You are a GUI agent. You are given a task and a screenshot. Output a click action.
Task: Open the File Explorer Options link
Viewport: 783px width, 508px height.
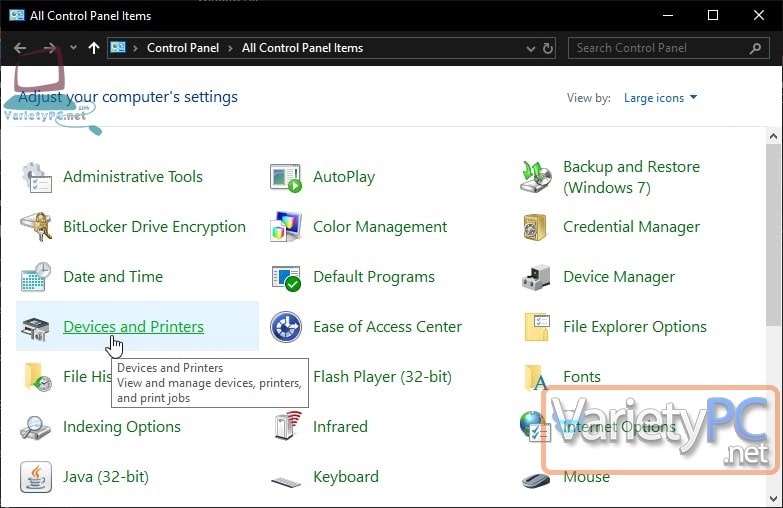click(x=635, y=327)
